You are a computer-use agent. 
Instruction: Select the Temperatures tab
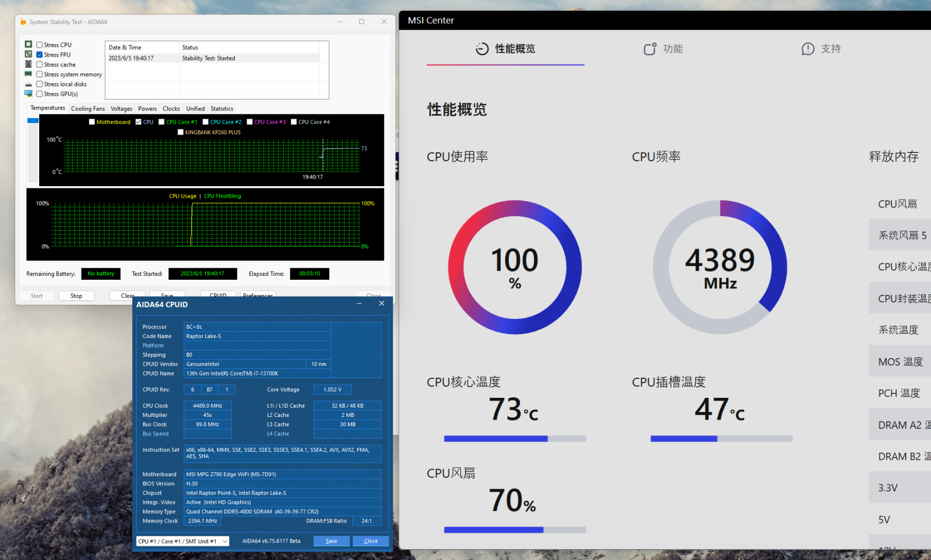(48, 108)
